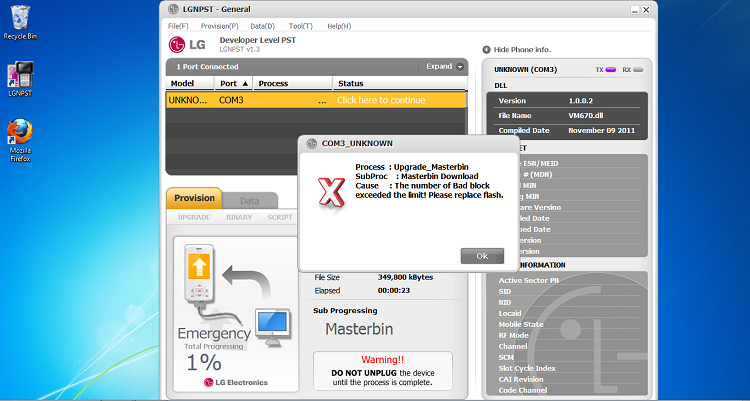This screenshot has width=750, height=401.
Task: Close the LGNPST window
Action: (x=646, y=10)
